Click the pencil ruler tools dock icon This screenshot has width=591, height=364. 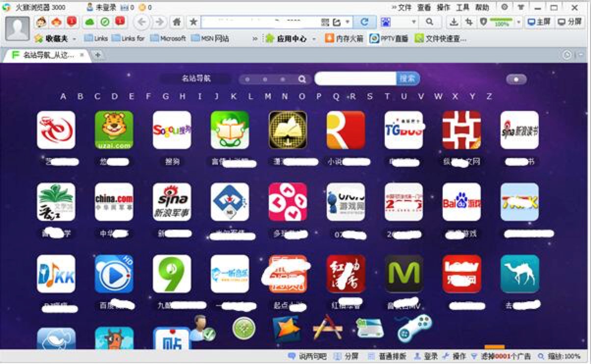click(x=327, y=328)
